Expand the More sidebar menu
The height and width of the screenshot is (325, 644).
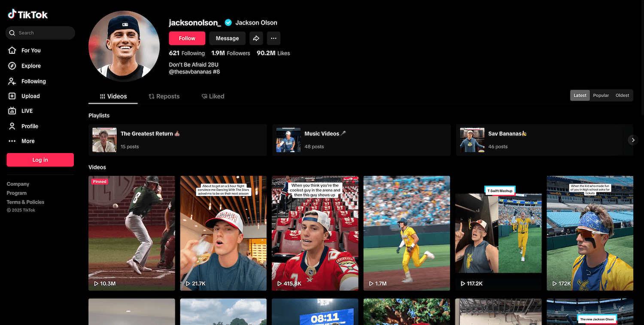pyautogui.click(x=27, y=141)
